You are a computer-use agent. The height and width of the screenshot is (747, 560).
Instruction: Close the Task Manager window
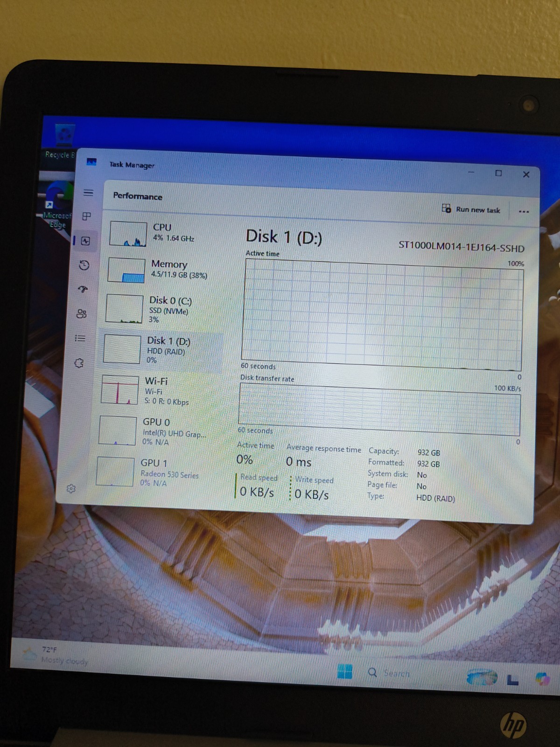point(526,174)
